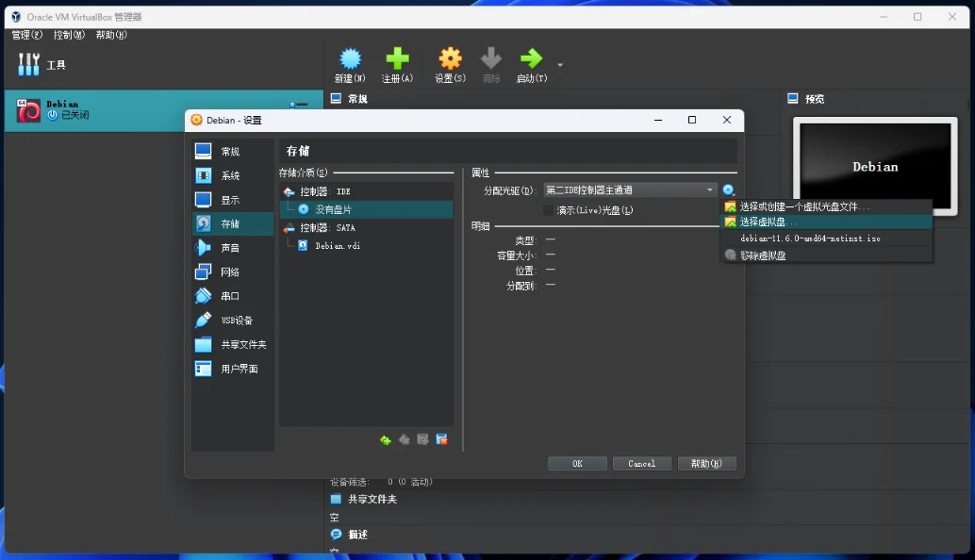Screen dimensions: 975x560
Task: Open the dropdown arrow beside 启动
Action: click(x=560, y=65)
